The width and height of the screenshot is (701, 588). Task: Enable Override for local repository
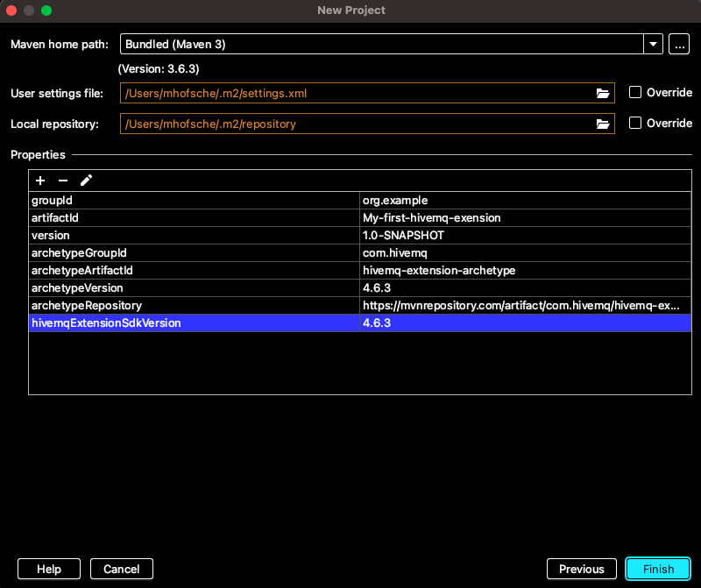(x=636, y=124)
